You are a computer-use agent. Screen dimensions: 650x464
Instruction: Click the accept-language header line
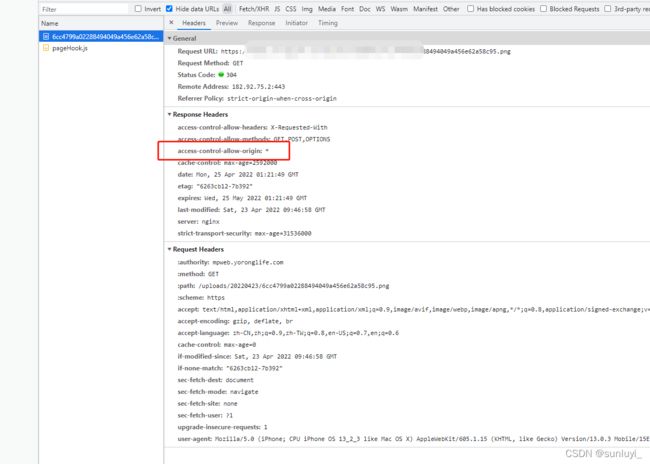tap(288, 333)
